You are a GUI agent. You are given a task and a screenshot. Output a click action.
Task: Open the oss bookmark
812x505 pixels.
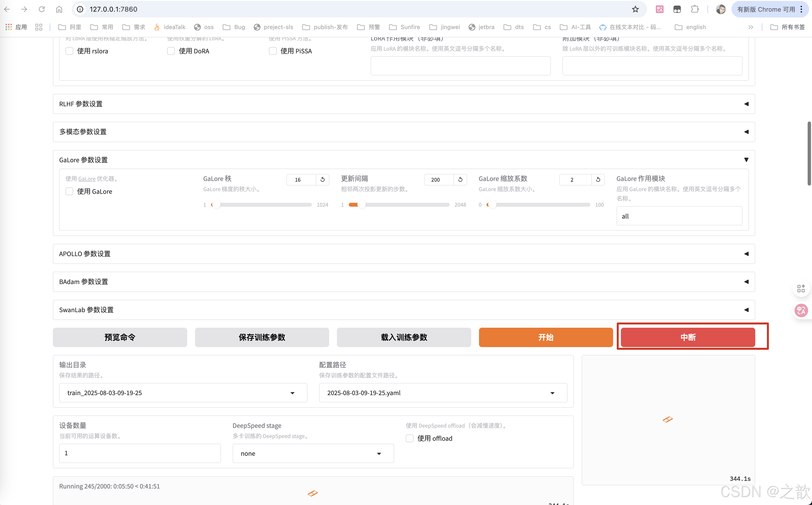coord(204,27)
